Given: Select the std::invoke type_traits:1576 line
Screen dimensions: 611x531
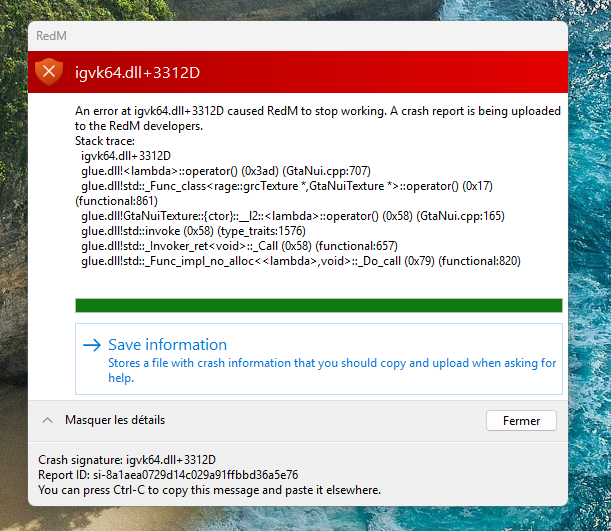Looking at the screenshot, I should click(193, 231).
